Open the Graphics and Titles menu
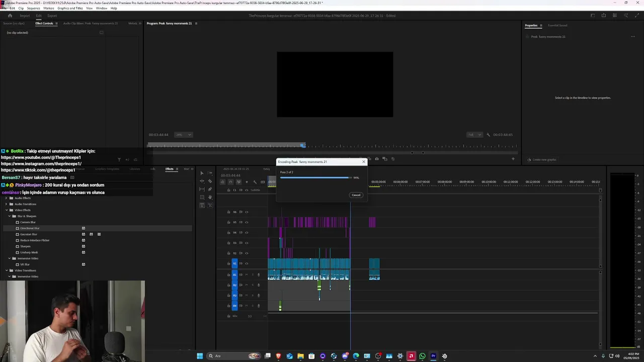This screenshot has width=644, height=362. 70,8
